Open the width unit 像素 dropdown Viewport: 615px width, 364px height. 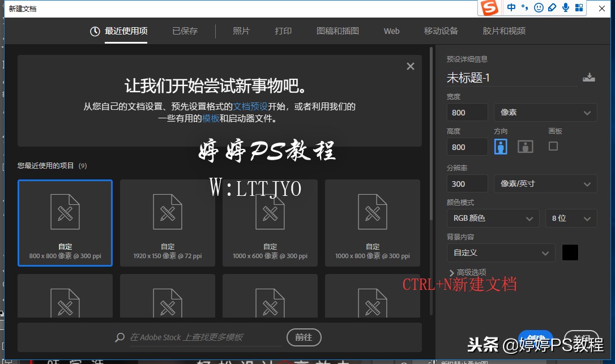coord(545,112)
